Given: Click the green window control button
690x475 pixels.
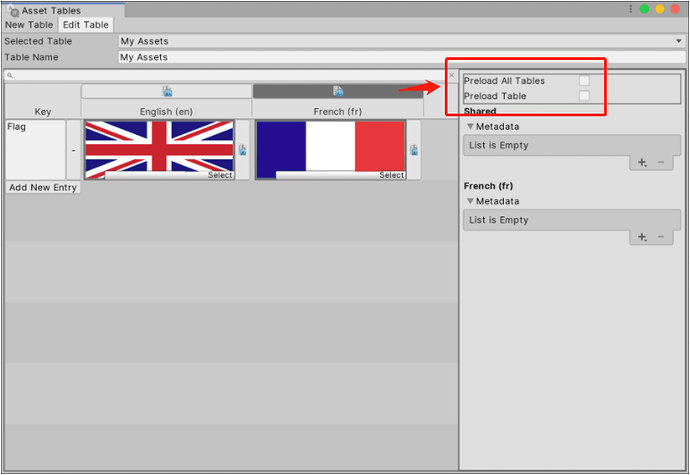Looking at the screenshot, I should pyautogui.click(x=644, y=9).
